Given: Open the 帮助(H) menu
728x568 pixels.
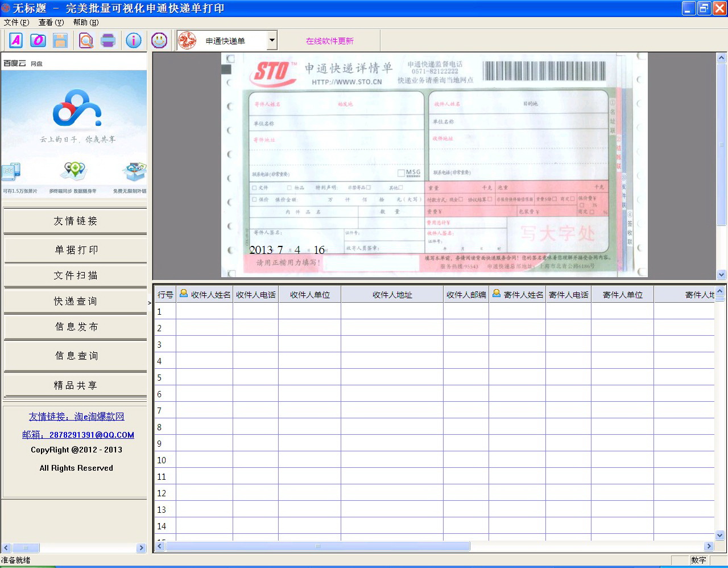Looking at the screenshot, I should pos(85,22).
